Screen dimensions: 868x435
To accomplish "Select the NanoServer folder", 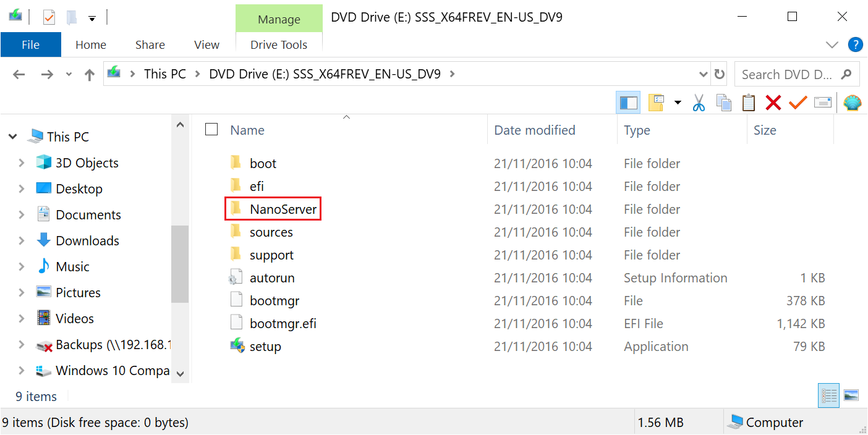I will click(x=283, y=209).
